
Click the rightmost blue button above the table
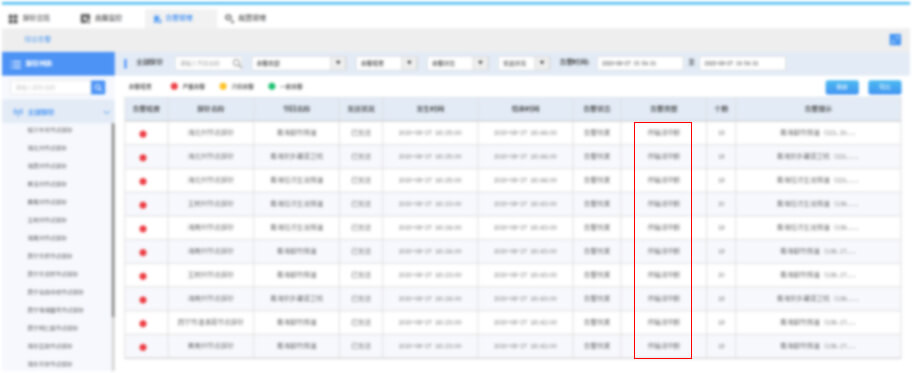[x=885, y=87]
